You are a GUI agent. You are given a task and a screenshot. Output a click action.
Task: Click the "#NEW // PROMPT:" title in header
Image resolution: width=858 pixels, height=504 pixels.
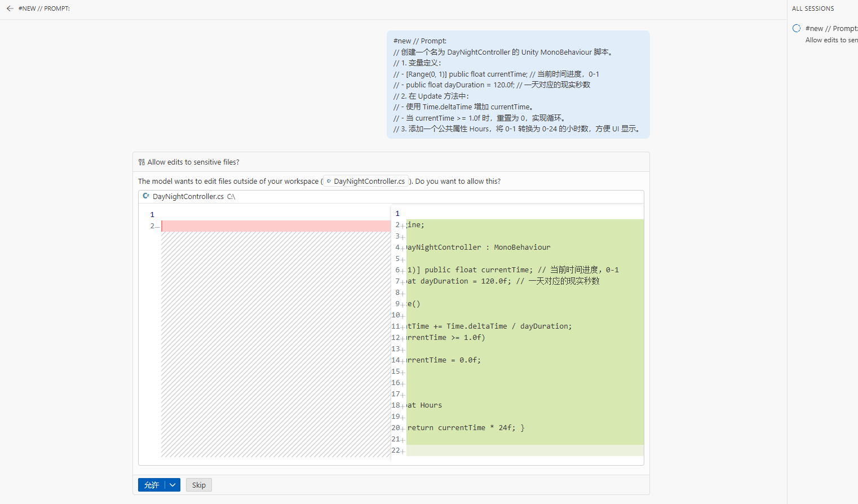[44, 8]
